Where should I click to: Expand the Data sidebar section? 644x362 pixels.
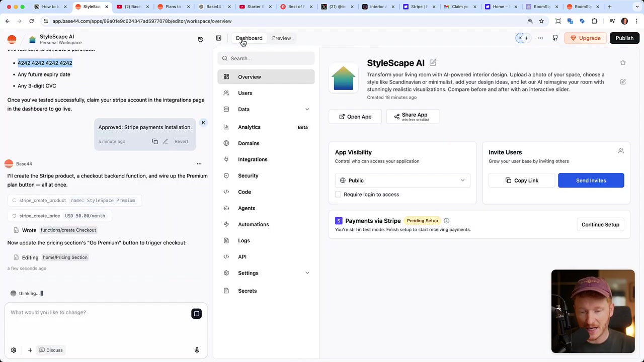(x=307, y=109)
